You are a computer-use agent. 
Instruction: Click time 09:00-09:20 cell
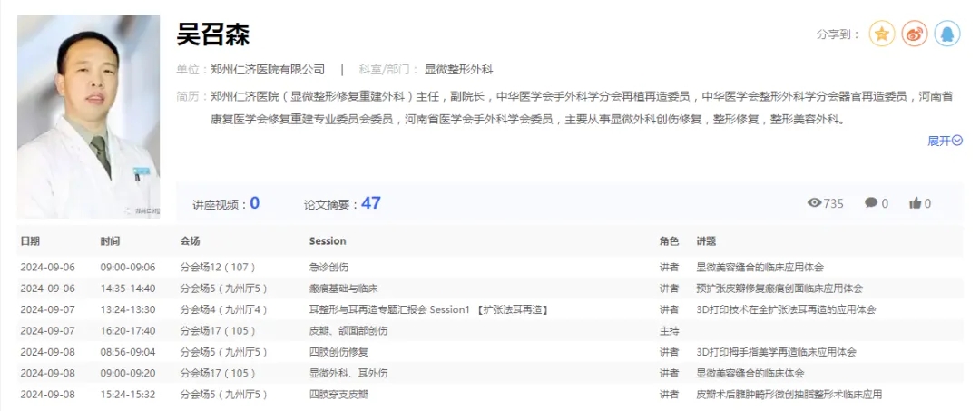(x=128, y=374)
